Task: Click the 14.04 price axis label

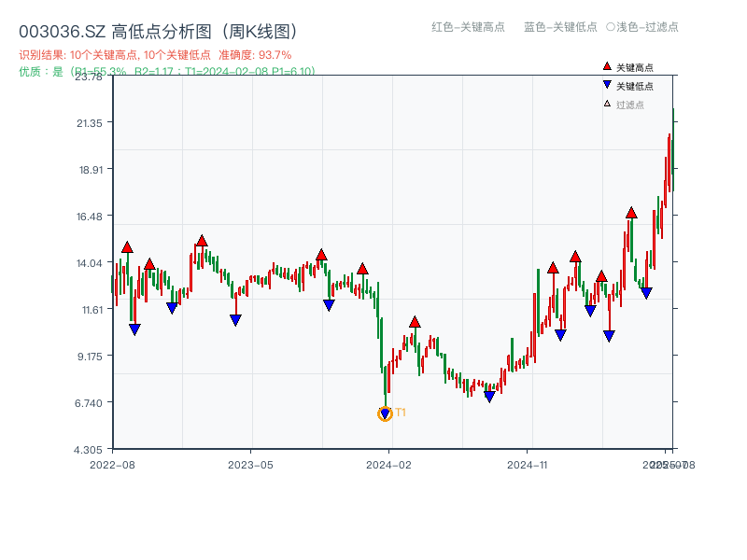Action: pos(90,263)
